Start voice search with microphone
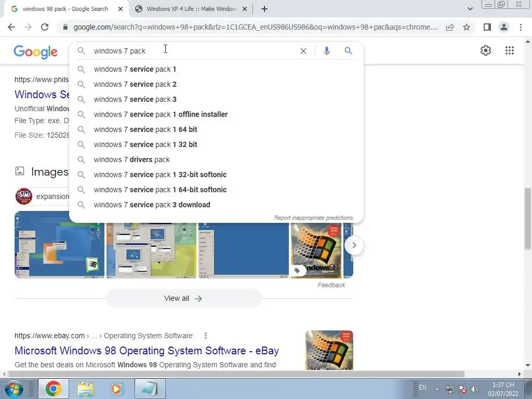Screen dimensions: 532x399 [x=327, y=51]
